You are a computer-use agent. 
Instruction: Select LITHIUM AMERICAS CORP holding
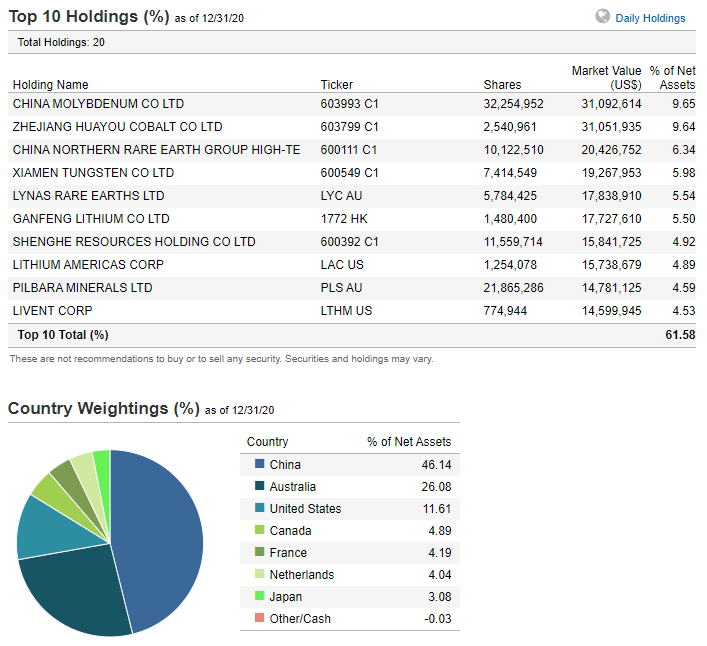click(x=88, y=265)
